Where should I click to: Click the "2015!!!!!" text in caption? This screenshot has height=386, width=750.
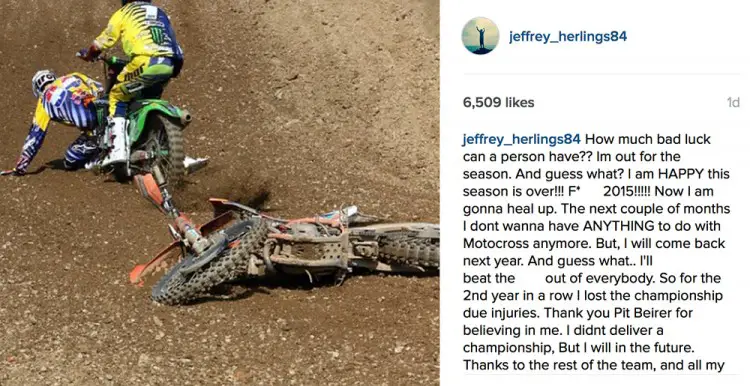point(627,191)
